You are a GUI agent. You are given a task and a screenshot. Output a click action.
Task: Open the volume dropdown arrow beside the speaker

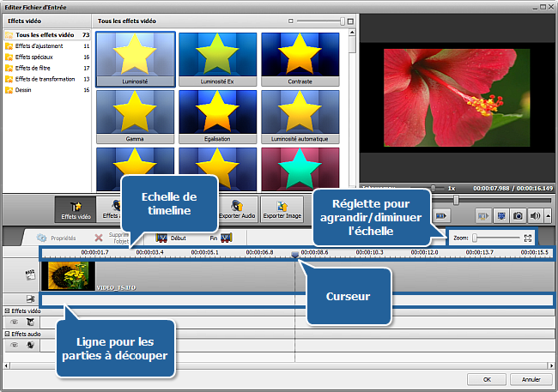coord(547,217)
